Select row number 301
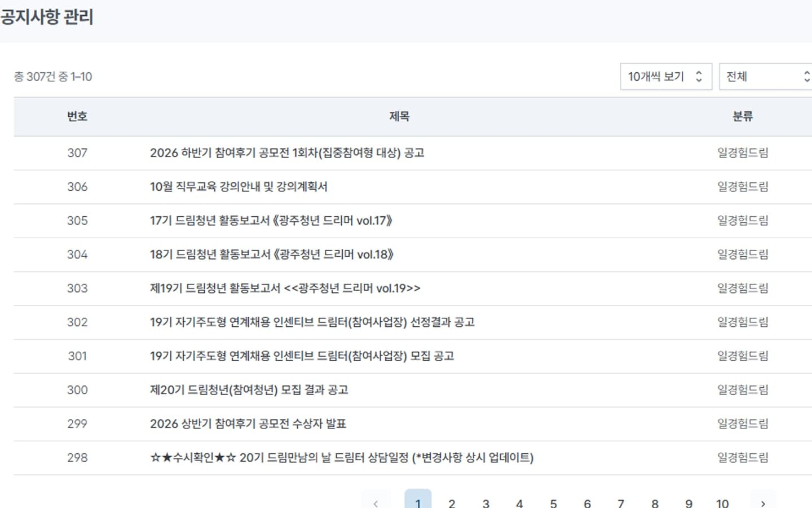This screenshot has width=812, height=508. coord(77,356)
